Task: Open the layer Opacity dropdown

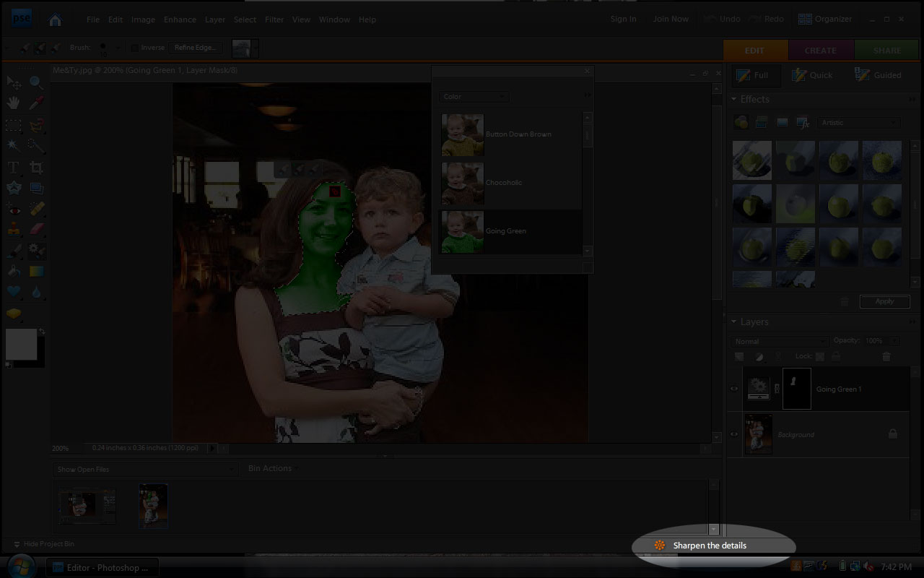Action: click(895, 341)
